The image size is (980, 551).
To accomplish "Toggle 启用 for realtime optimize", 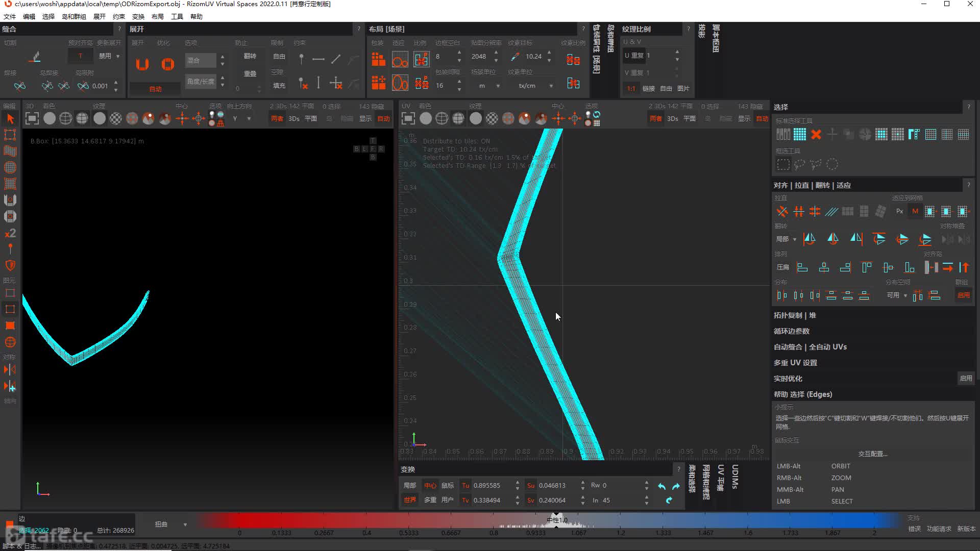I will [966, 379].
